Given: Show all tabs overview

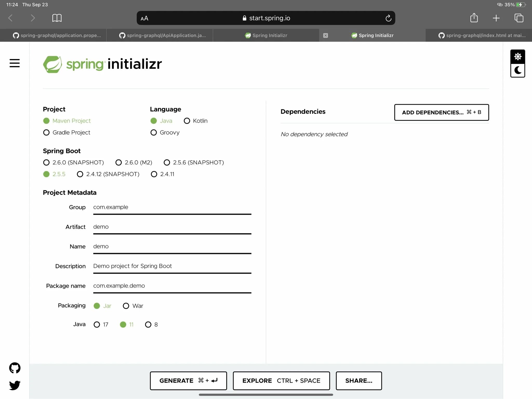Looking at the screenshot, I should pos(519,18).
